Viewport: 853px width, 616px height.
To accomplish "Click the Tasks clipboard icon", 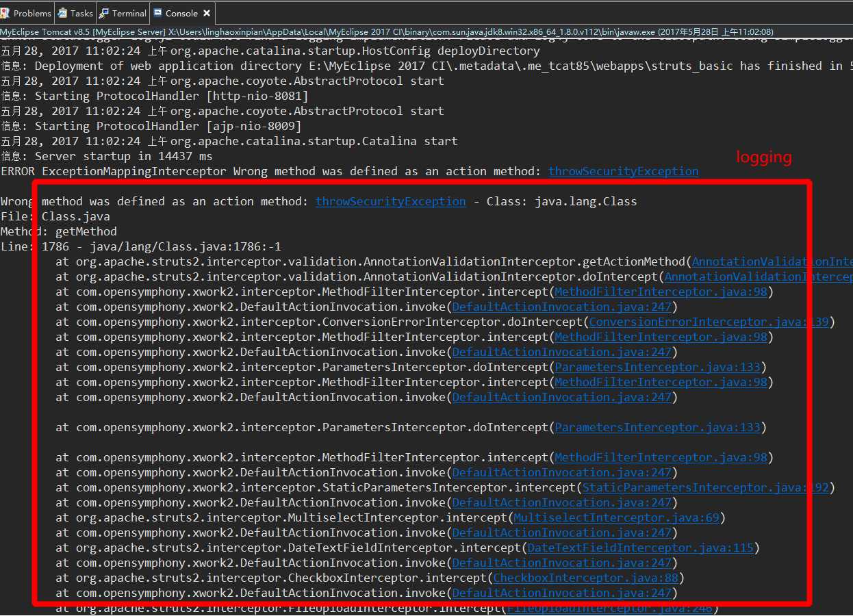I will [63, 13].
